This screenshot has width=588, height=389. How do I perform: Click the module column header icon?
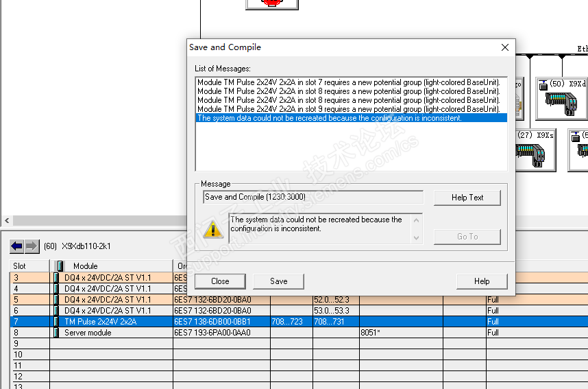[x=60, y=266]
